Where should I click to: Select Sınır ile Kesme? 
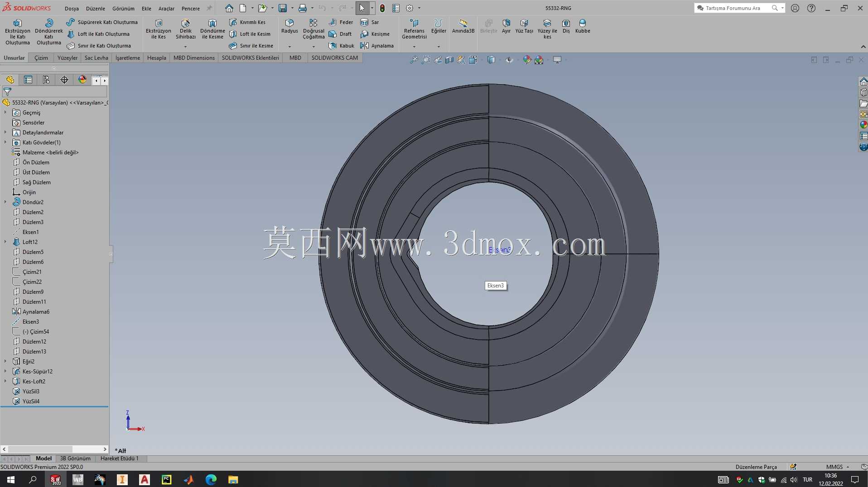click(251, 46)
